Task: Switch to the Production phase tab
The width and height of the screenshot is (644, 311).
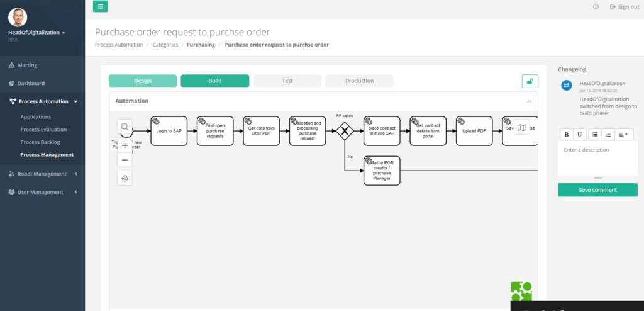Action: point(359,81)
